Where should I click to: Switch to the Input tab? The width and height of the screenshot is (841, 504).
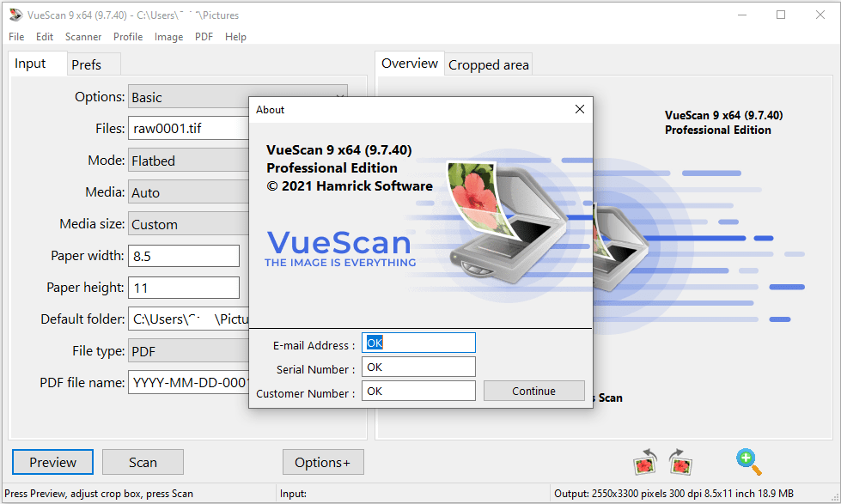(x=38, y=64)
